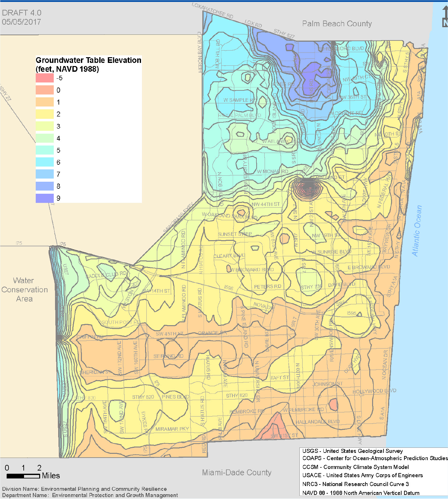448x499 pixels.
Task: Click the north arrow icon
Action: (x=445, y=16)
